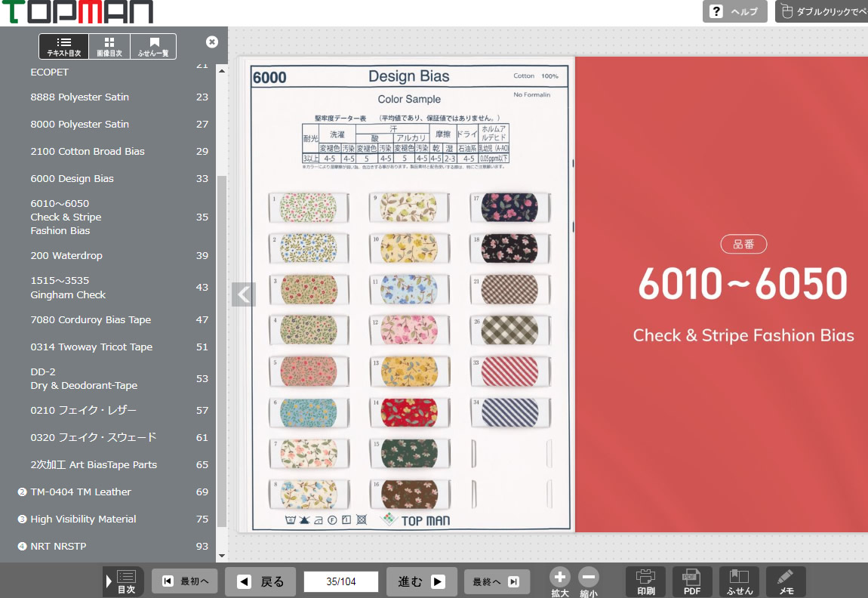The height and width of the screenshot is (598, 868).
Task: Open the bookmark list (ふせん一覧) tab
Action: 154,47
